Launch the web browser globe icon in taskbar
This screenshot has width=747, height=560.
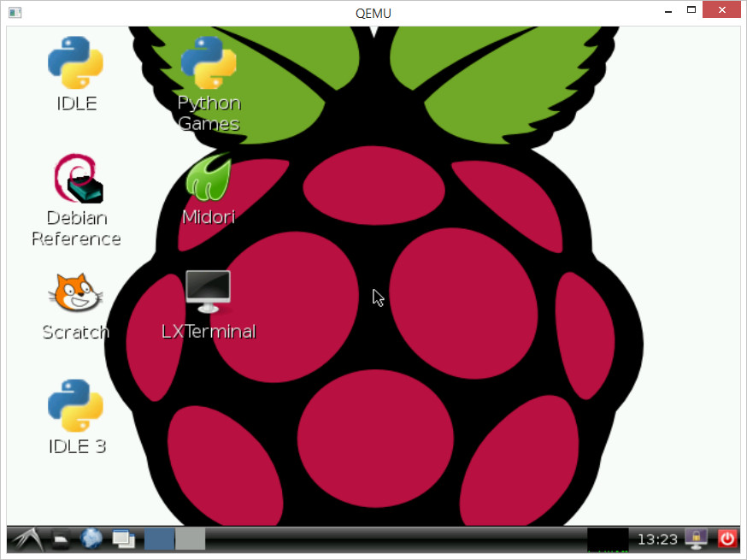(x=91, y=539)
